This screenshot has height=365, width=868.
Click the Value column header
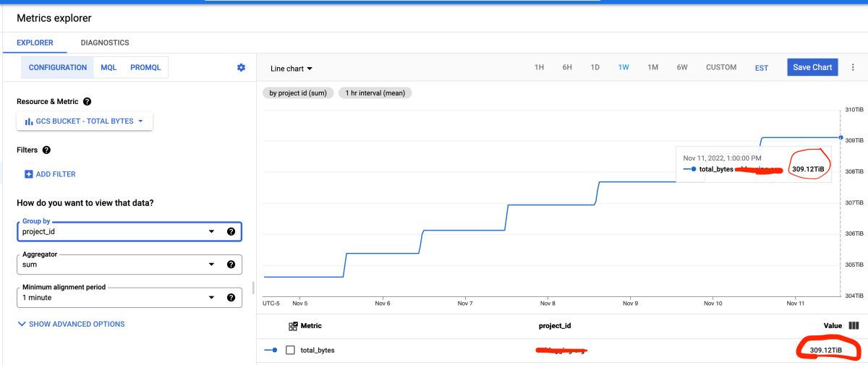pyautogui.click(x=833, y=326)
